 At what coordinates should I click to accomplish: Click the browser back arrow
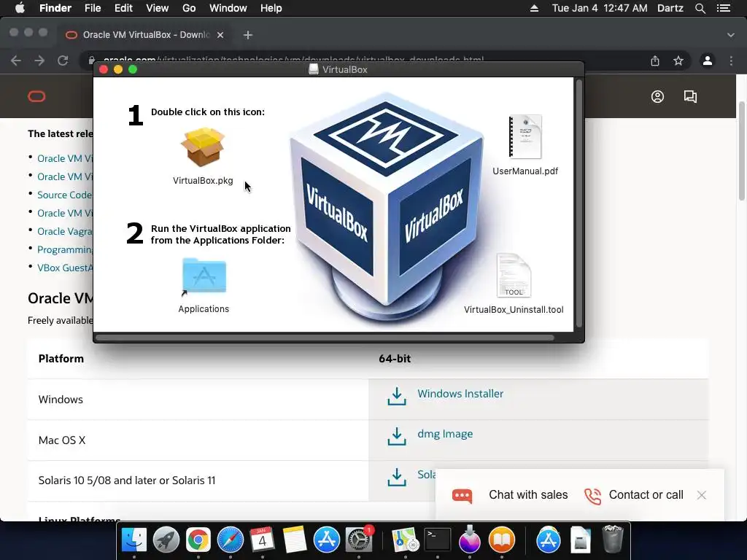[x=16, y=61]
